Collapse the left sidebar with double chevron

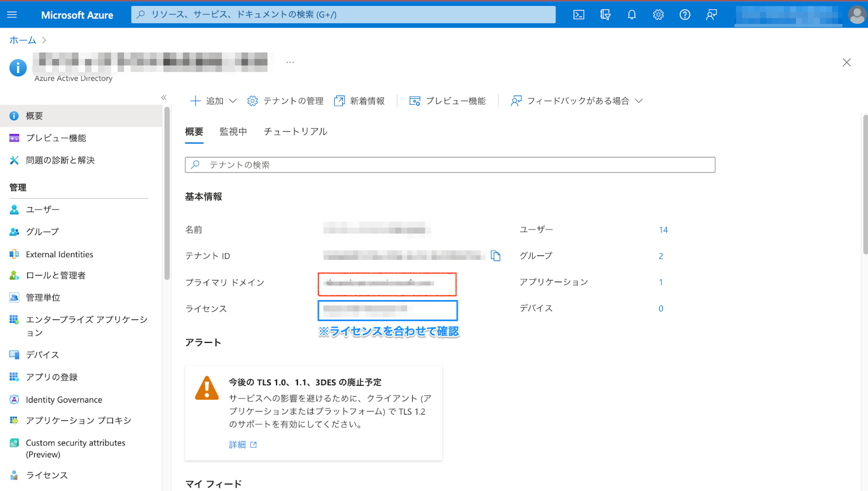(164, 98)
